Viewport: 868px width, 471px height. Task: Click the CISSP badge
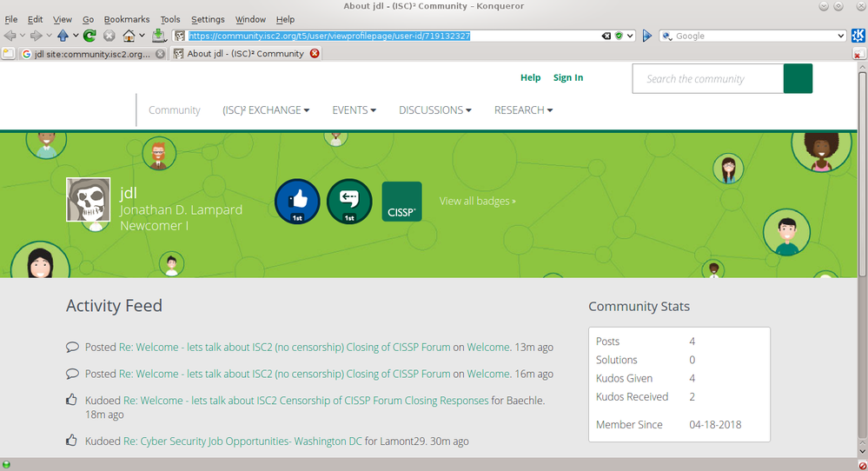[402, 202]
